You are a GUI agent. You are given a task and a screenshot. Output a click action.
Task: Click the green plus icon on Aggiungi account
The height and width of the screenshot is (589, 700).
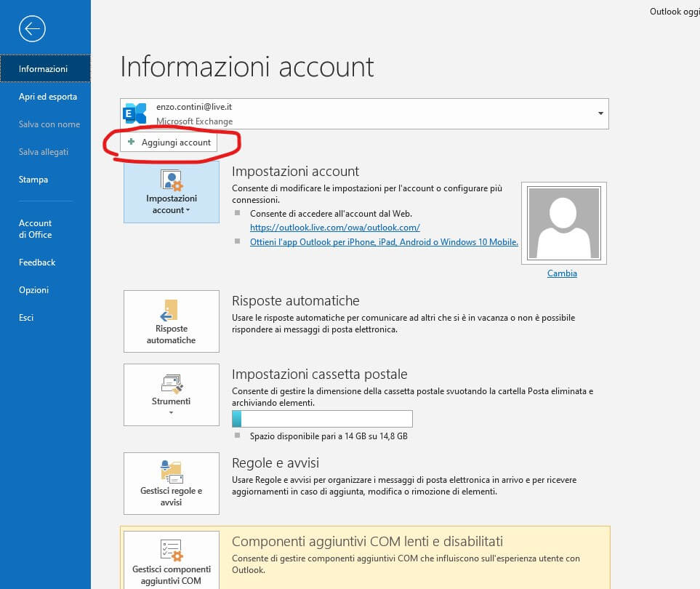point(132,143)
